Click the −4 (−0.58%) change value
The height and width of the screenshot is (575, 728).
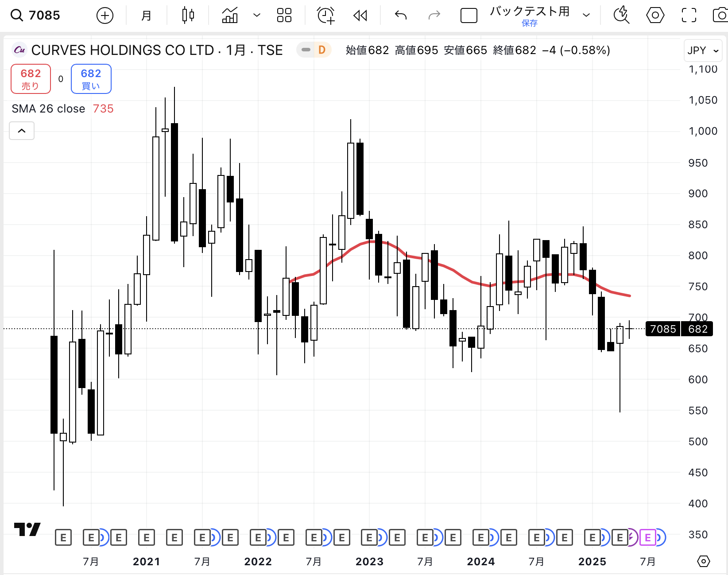click(x=576, y=50)
